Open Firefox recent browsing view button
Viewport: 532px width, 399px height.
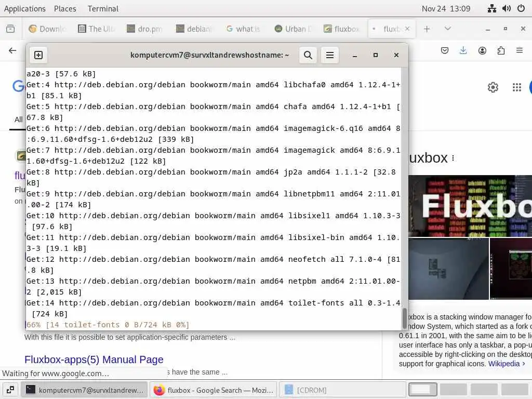pyautogui.click(x=10, y=29)
